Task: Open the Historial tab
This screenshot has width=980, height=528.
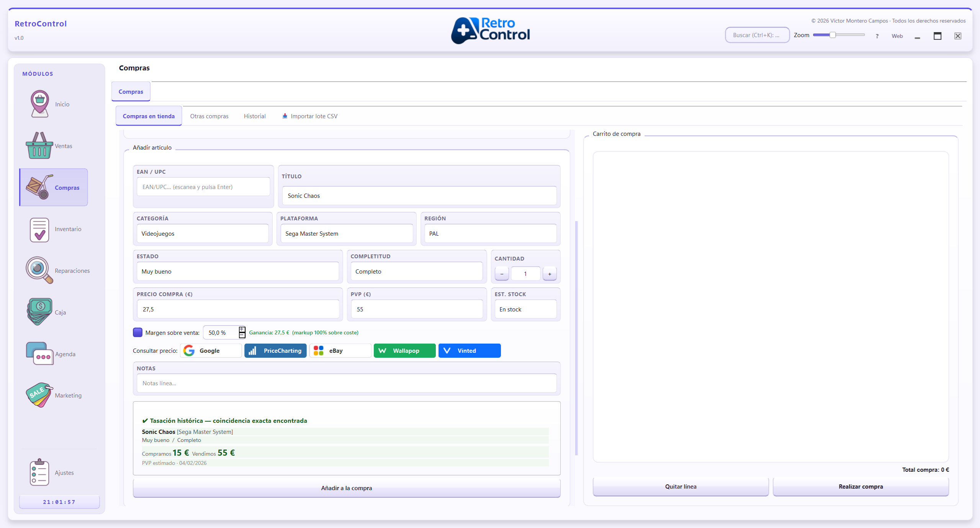Action: pyautogui.click(x=255, y=116)
